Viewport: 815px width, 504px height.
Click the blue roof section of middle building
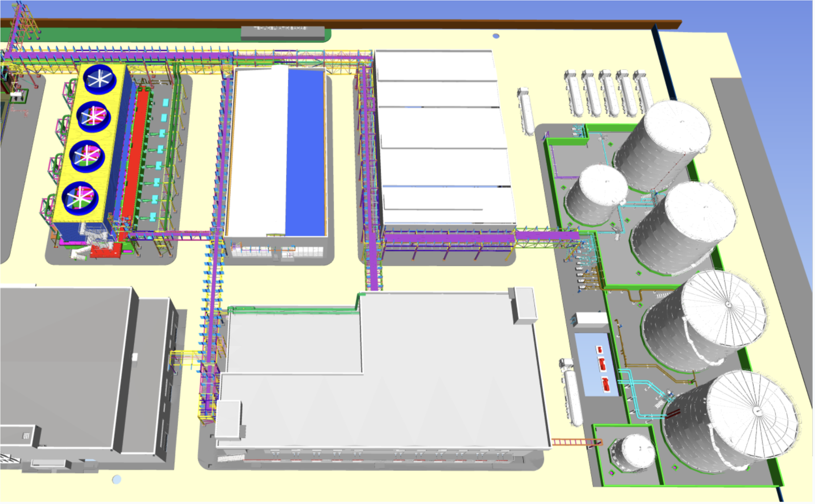306,152
